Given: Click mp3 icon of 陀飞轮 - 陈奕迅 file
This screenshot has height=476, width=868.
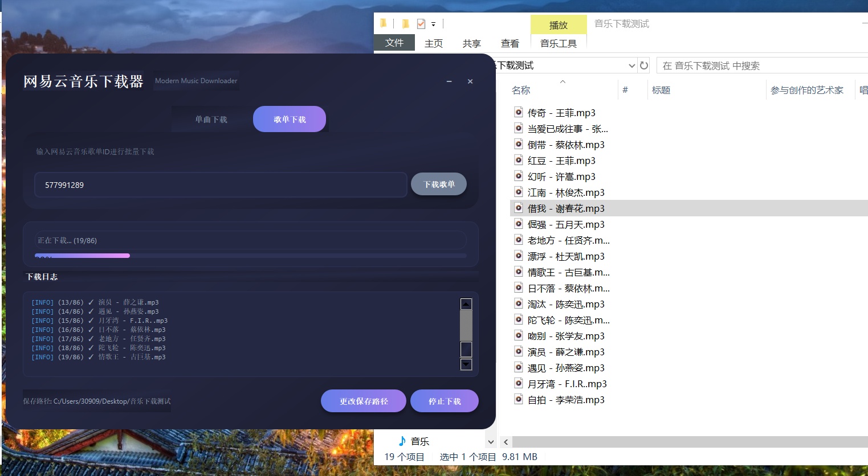Looking at the screenshot, I should 519,319.
